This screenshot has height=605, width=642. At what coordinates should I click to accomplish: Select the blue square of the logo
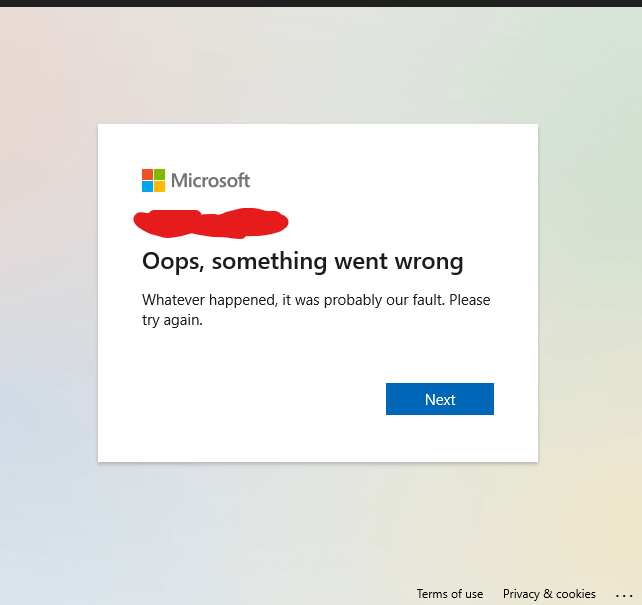(x=147, y=187)
